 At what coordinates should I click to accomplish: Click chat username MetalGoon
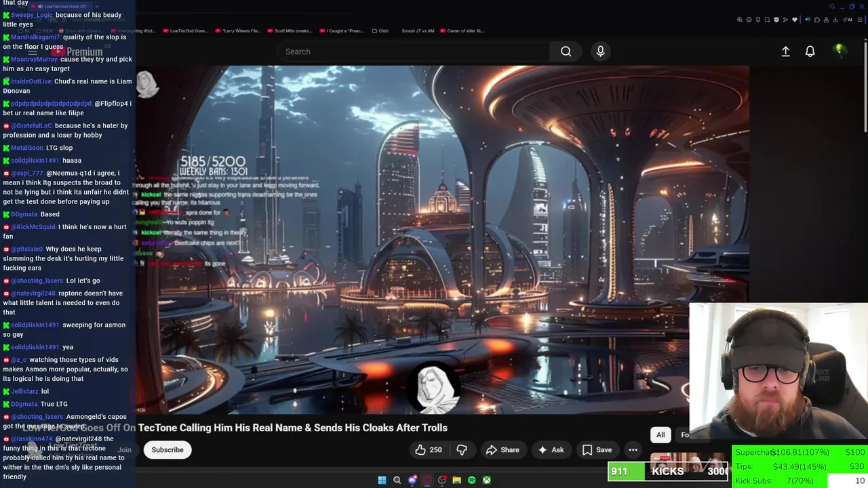coord(27,148)
